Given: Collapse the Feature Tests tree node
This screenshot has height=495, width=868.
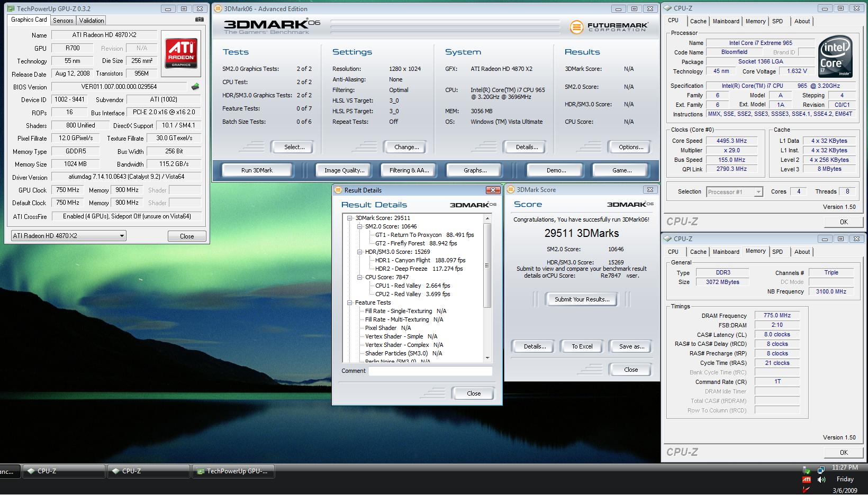Looking at the screenshot, I should coord(350,302).
